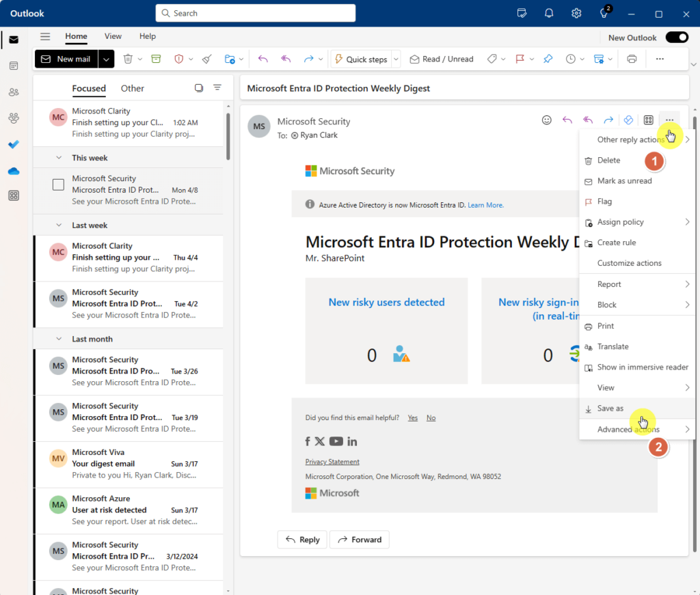Click the ribbon Reply all icon

coord(286,59)
